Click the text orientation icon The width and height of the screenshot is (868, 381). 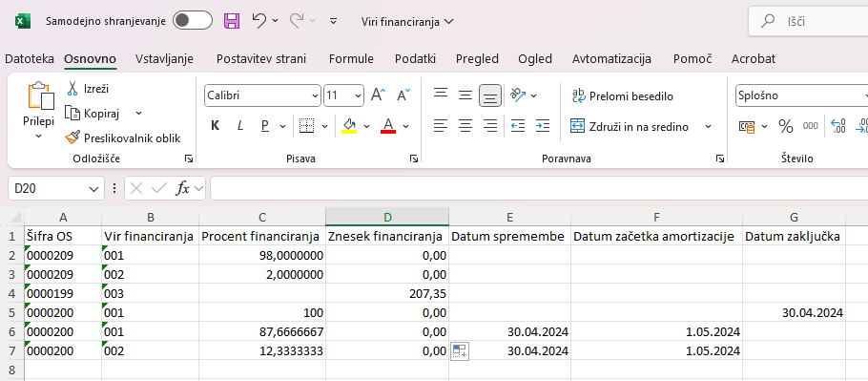(x=518, y=95)
